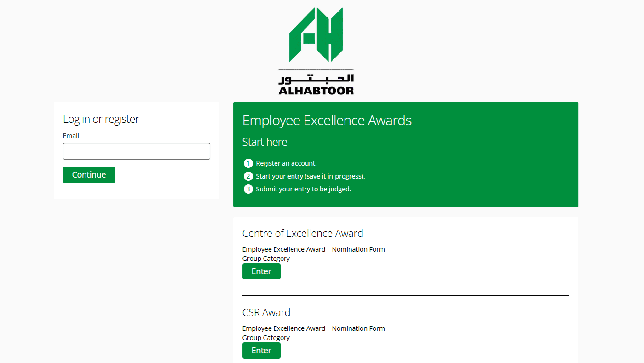Screen dimensions: 644x363
Task: Click Nomination Form text under Centre of Excellence
Action: click(x=314, y=249)
